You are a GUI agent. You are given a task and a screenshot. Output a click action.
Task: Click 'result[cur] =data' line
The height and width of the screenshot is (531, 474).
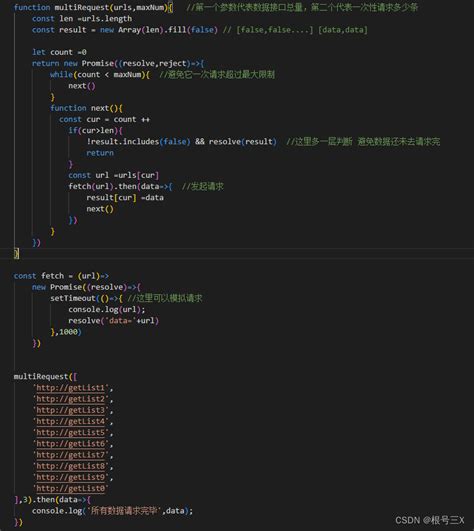125,197
